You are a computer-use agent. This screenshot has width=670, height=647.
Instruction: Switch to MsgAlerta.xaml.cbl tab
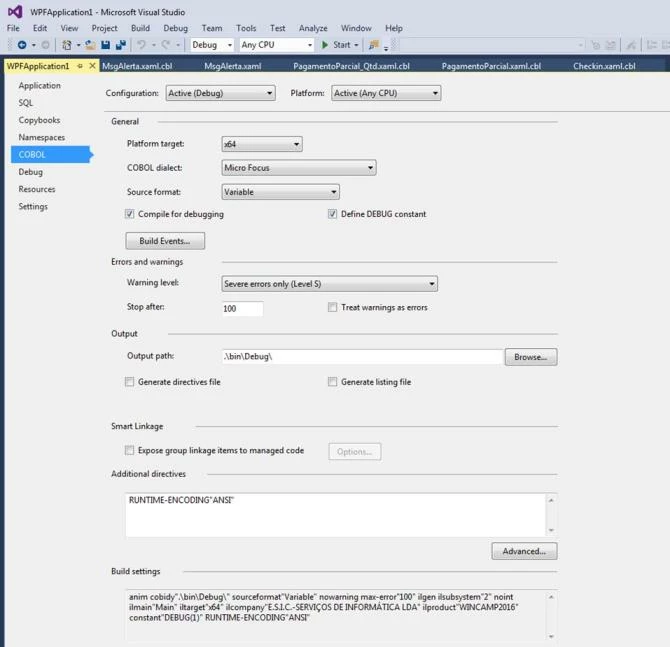tap(137, 66)
